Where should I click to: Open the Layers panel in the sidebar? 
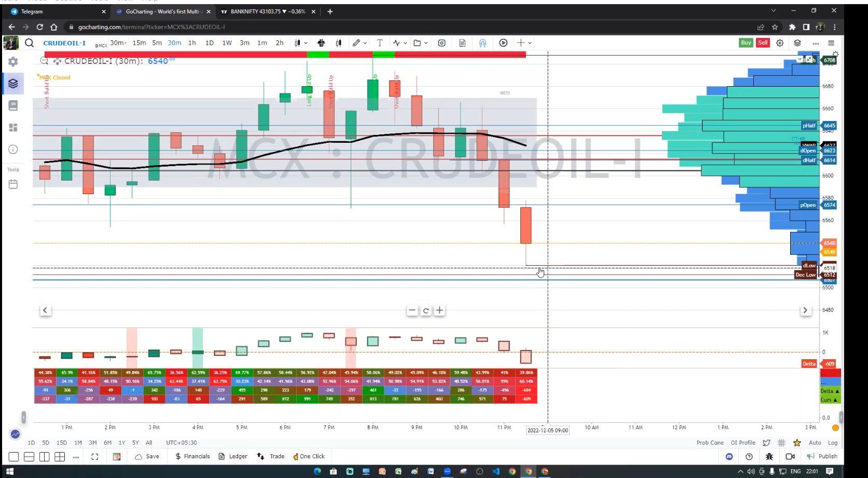point(13,84)
